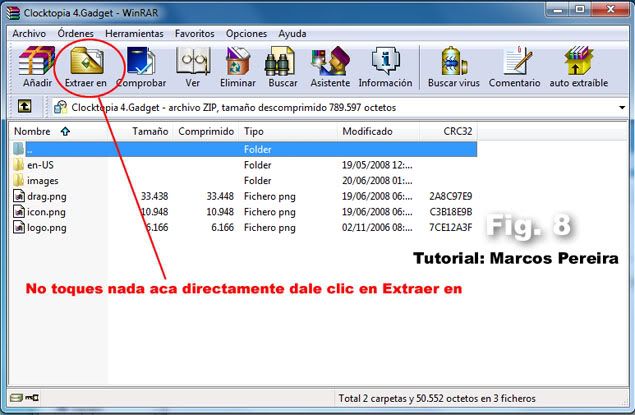Viewport: 635px width, 415px height.
Task: Click the drive icon in status bar
Action: pos(16,398)
